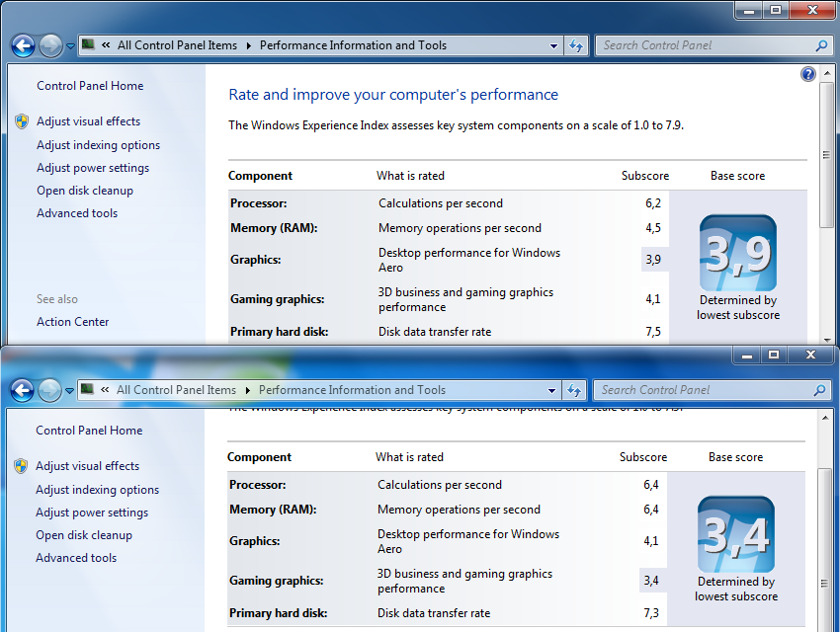The height and width of the screenshot is (632, 840).
Task: Expand breadcrumb chevrons in bottom window address bar
Action: (x=105, y=390)
